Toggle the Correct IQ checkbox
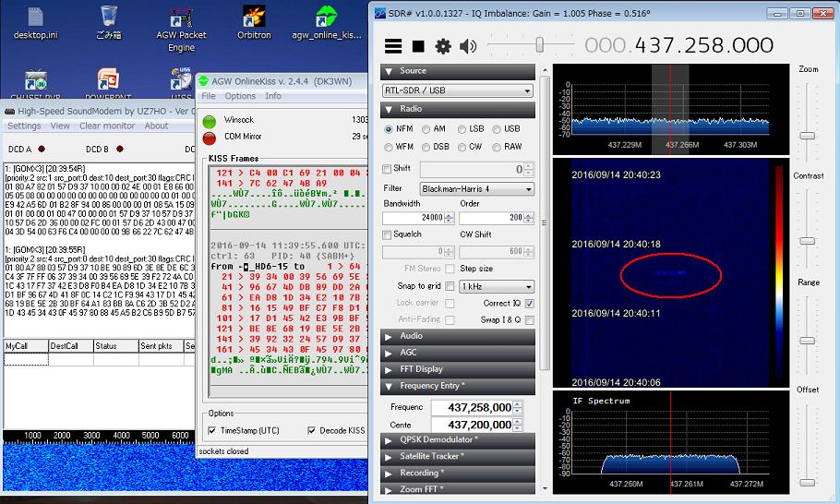 click(529, 303)
